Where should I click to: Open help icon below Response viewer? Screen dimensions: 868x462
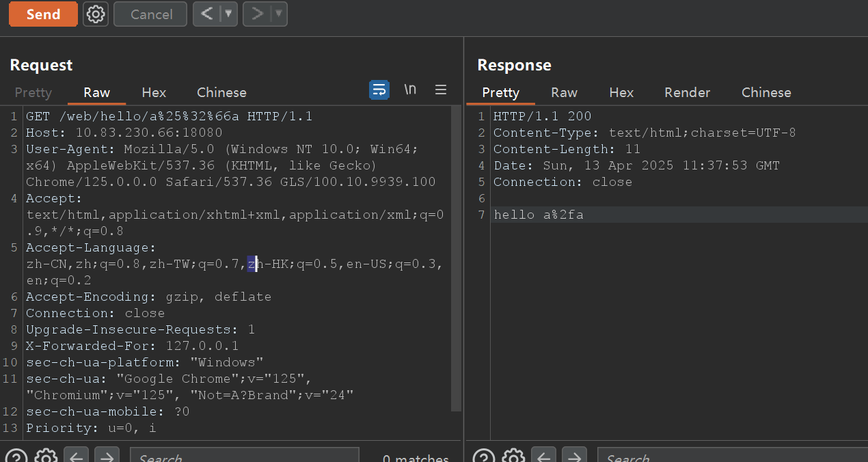pos(484,456)
